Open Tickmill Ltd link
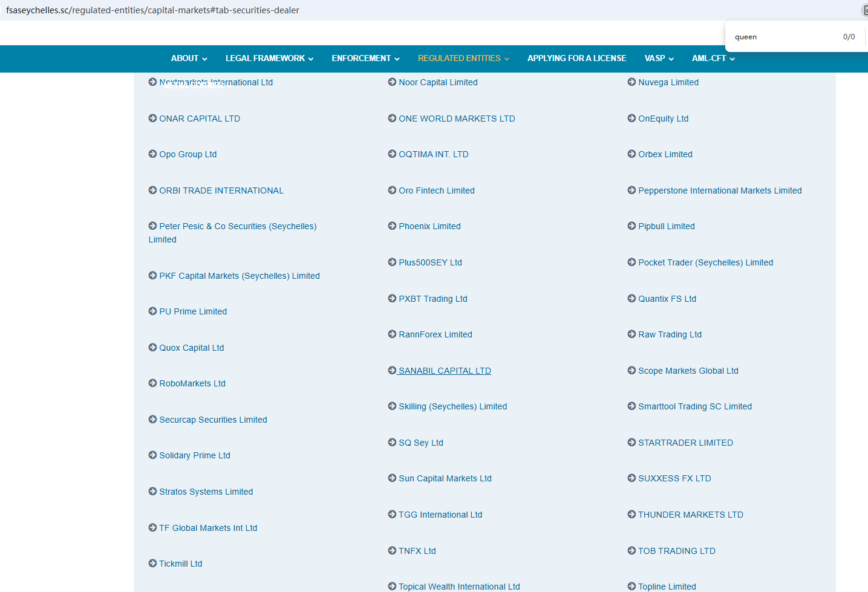The width and height of the screenshot is (868, 592). click(181, 564)
